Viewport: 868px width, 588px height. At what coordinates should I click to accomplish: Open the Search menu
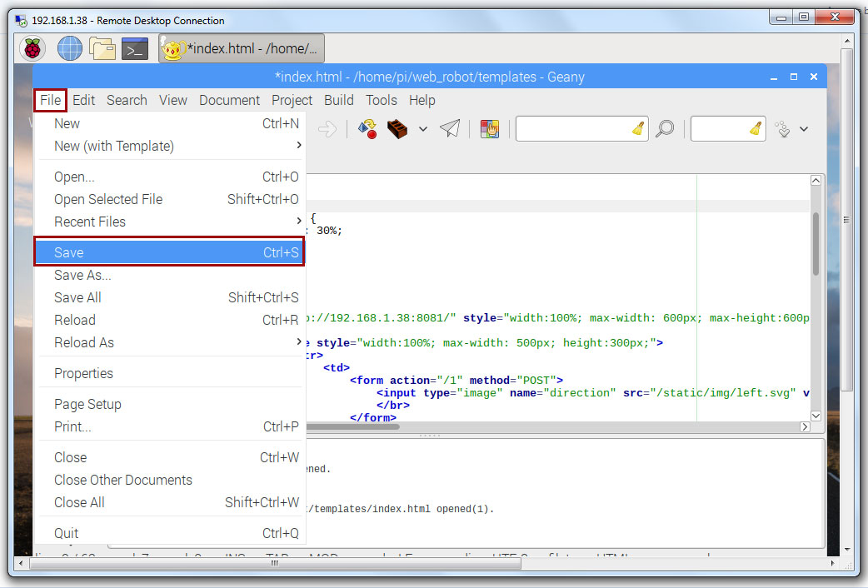[127, 100]
